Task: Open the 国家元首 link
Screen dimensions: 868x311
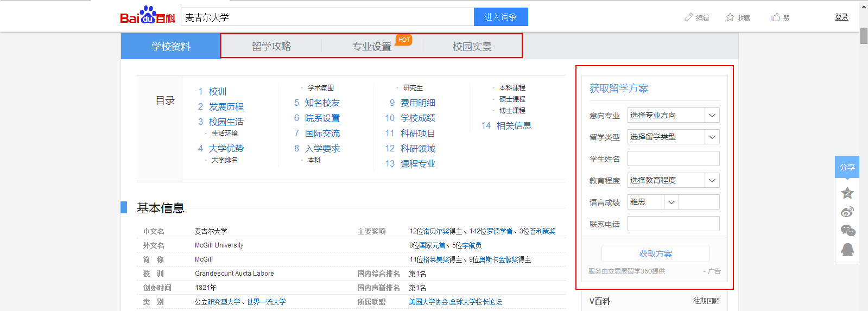Action: click(x=432, y=245)
